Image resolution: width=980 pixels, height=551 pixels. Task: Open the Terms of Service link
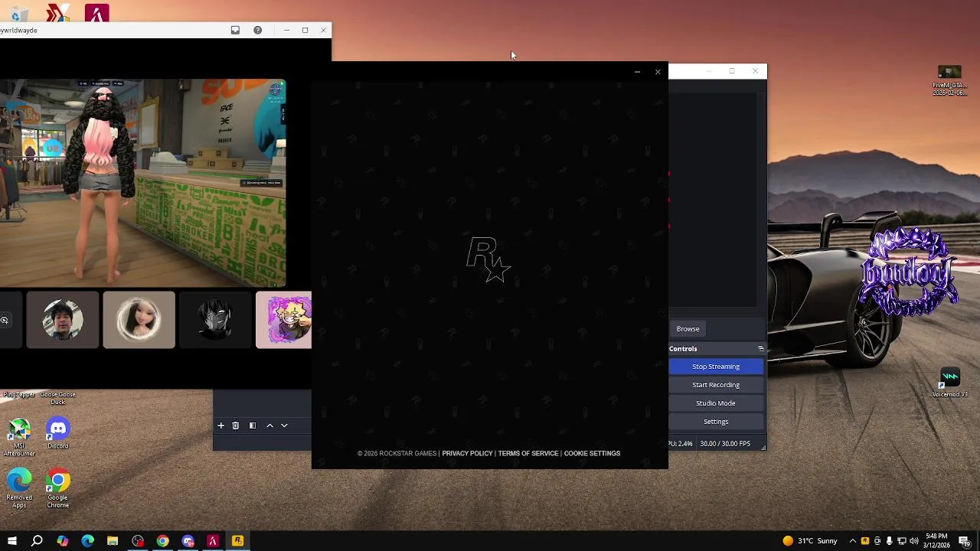[x=528, y=454]
